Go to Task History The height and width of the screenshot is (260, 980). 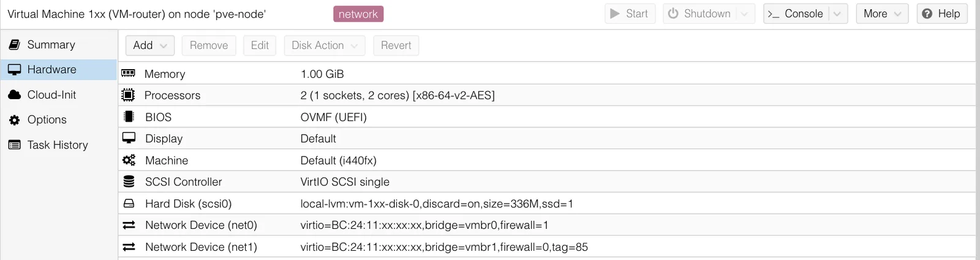point(59,145)
